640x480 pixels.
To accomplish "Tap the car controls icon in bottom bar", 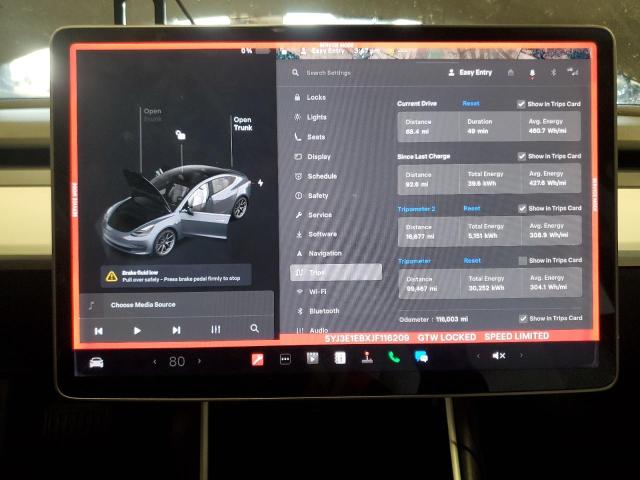I will tap(97, 361).
